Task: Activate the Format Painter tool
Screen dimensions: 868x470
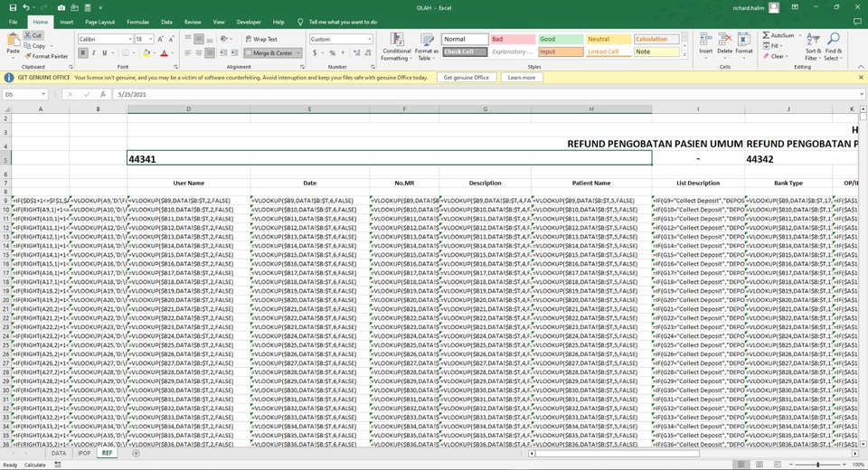Action: point(46,56)
